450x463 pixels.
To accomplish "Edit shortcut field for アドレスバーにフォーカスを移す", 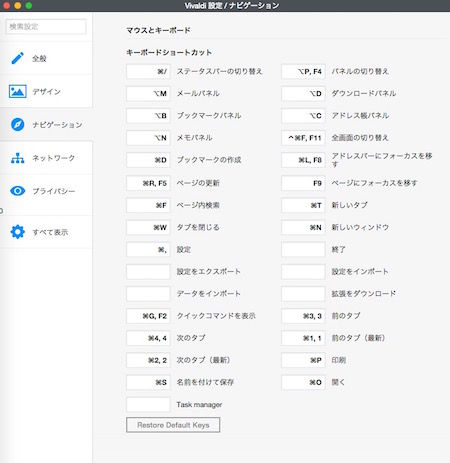I will [x=303, y=160].
